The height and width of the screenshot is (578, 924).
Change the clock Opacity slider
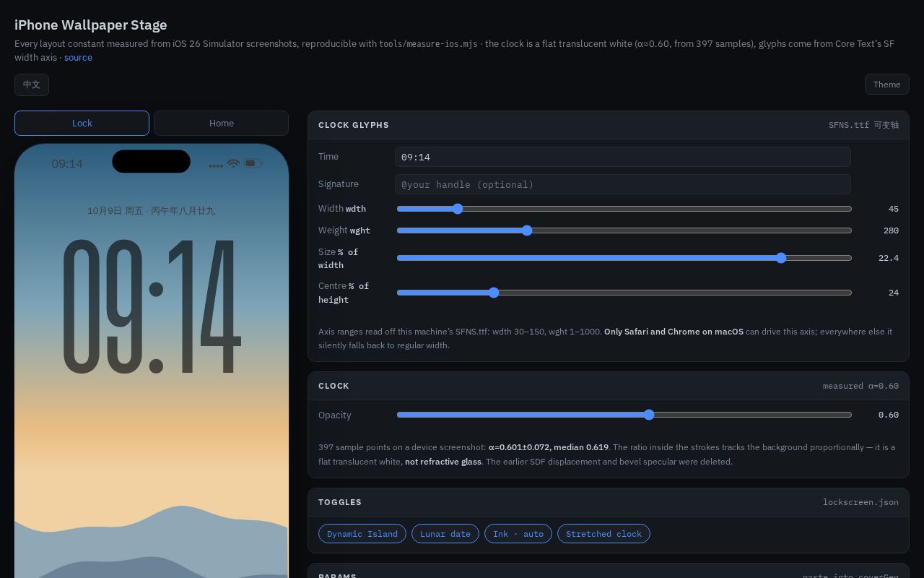click(x=624, y=415)
